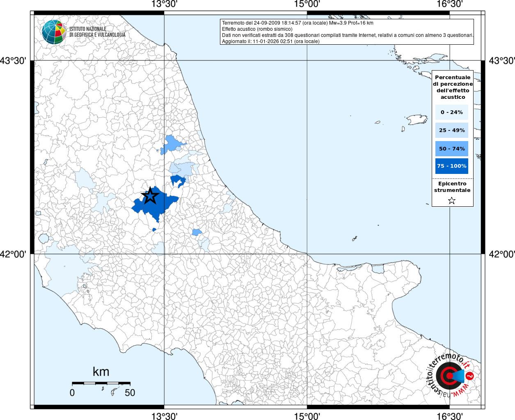Click the bottom 13°30' longitude label
The height and width of the screenshot is (420, 515).
pyautogui.click(x=164, y=416)
